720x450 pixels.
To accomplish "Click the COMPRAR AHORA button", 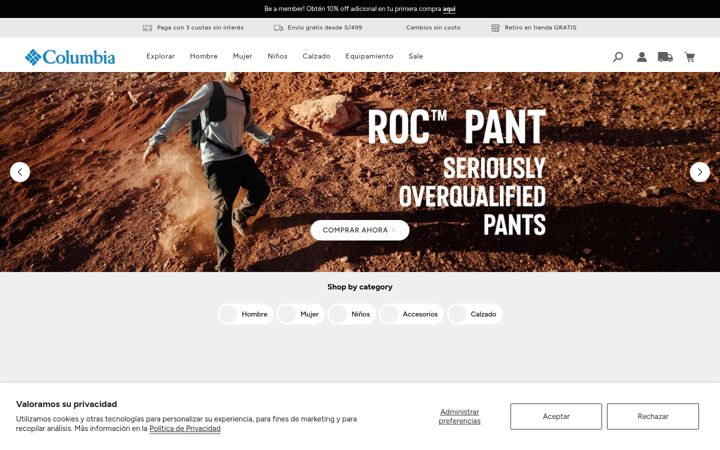I will point(360,230).
